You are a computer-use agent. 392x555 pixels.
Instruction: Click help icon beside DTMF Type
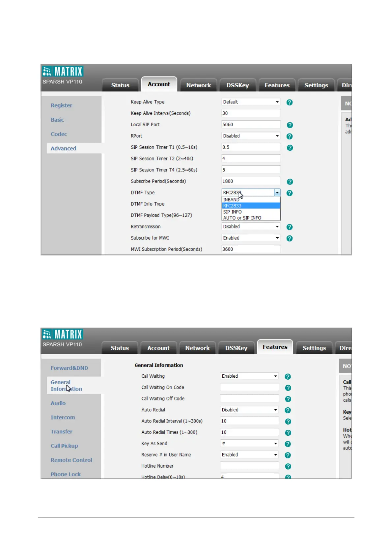click(289, 193)
